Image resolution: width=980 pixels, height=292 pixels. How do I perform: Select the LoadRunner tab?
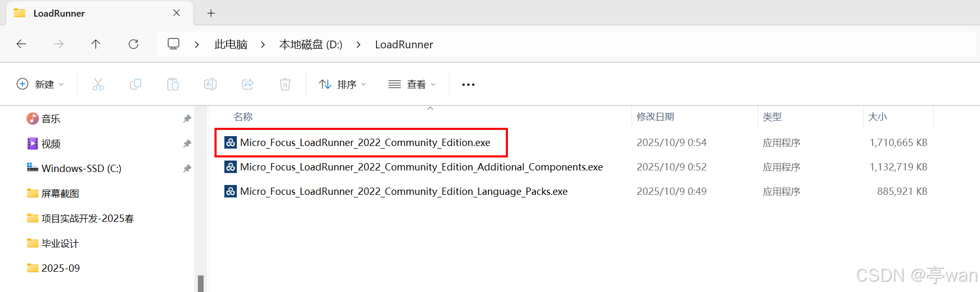pos(100,13)
